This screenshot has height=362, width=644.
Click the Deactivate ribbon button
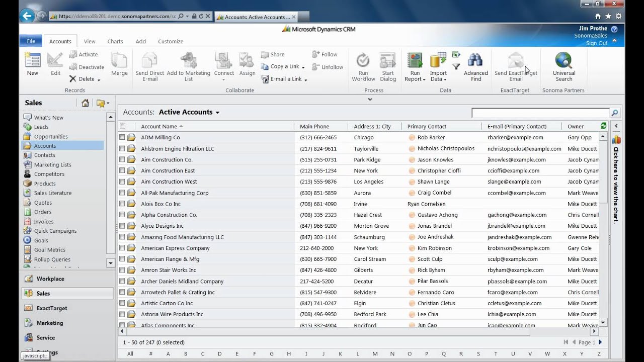click(x=87, y=67)
